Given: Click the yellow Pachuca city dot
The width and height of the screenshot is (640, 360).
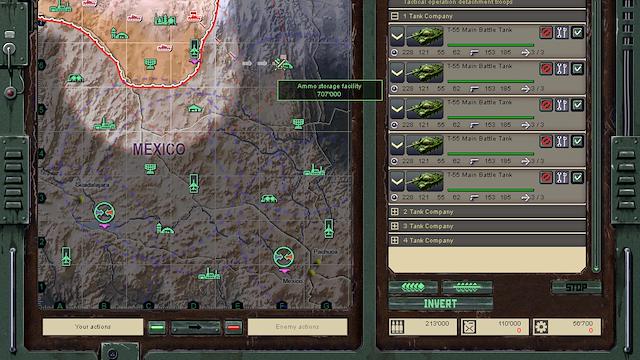Looking at the screenshot, I should coord(318,261).
